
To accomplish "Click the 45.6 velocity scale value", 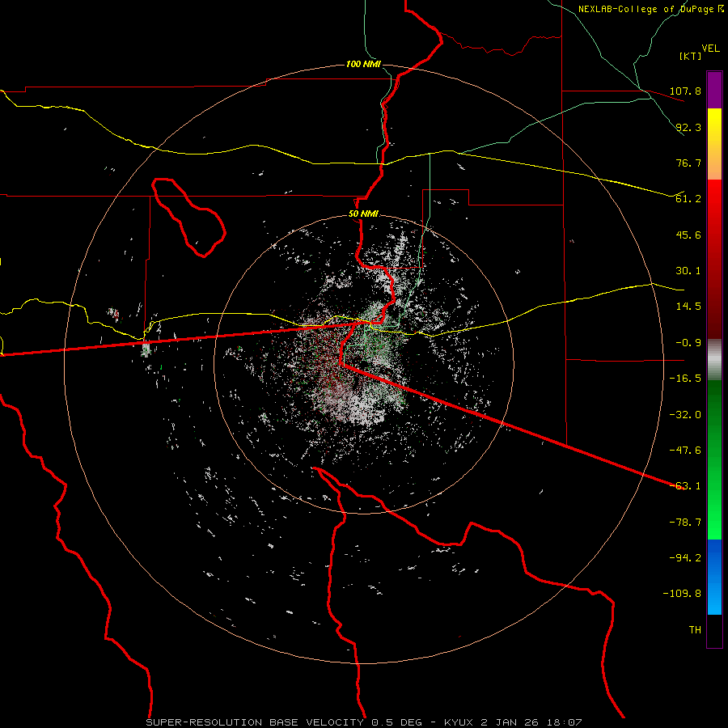I will 688,235.
